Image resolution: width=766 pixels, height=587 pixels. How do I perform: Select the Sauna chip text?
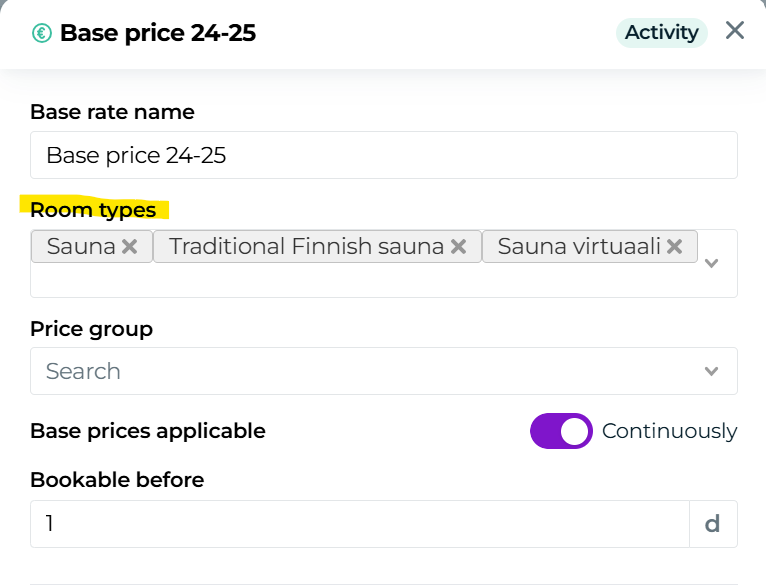point(81,246)
